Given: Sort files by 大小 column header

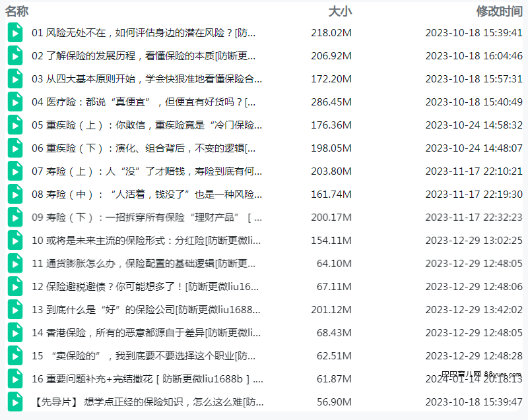Looking at the screenshot, I should (x=340, y=11).
